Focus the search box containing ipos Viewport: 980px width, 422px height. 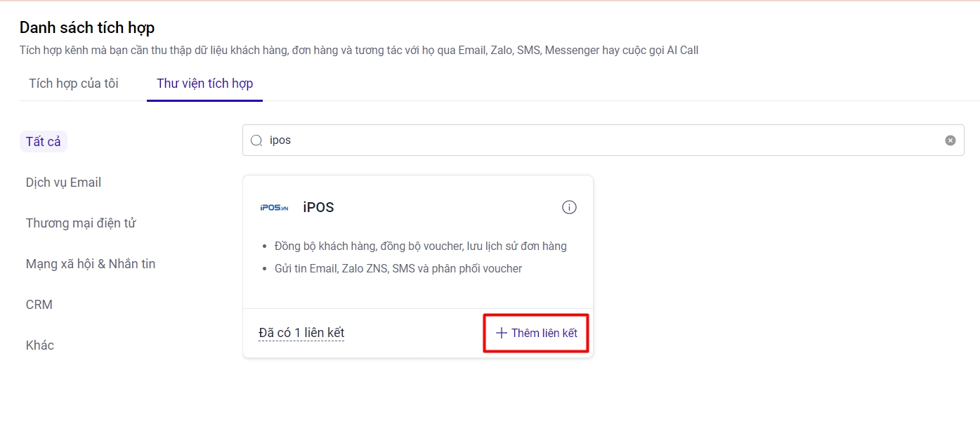click(597, 140)
